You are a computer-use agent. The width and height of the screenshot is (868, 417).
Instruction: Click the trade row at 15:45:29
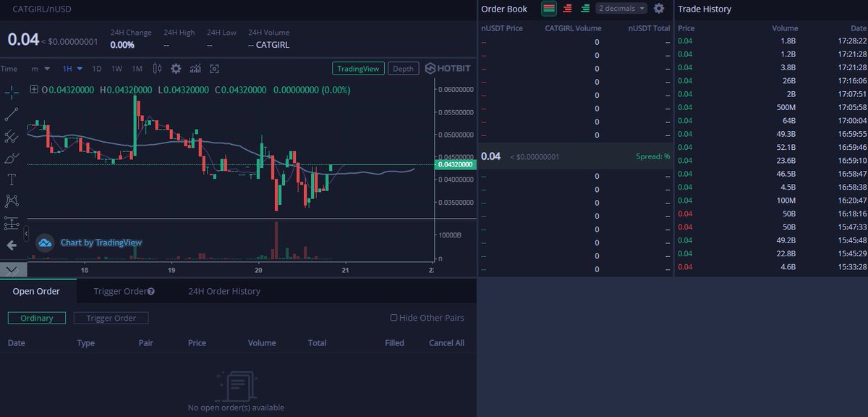[771, 253]
